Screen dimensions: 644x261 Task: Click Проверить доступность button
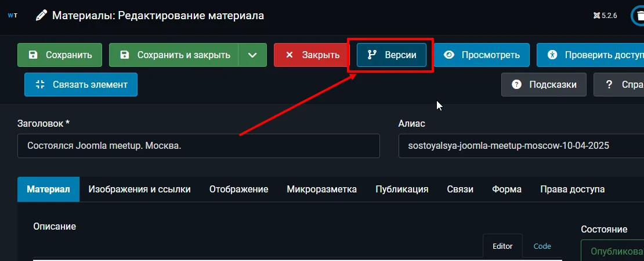coord(590,55)
